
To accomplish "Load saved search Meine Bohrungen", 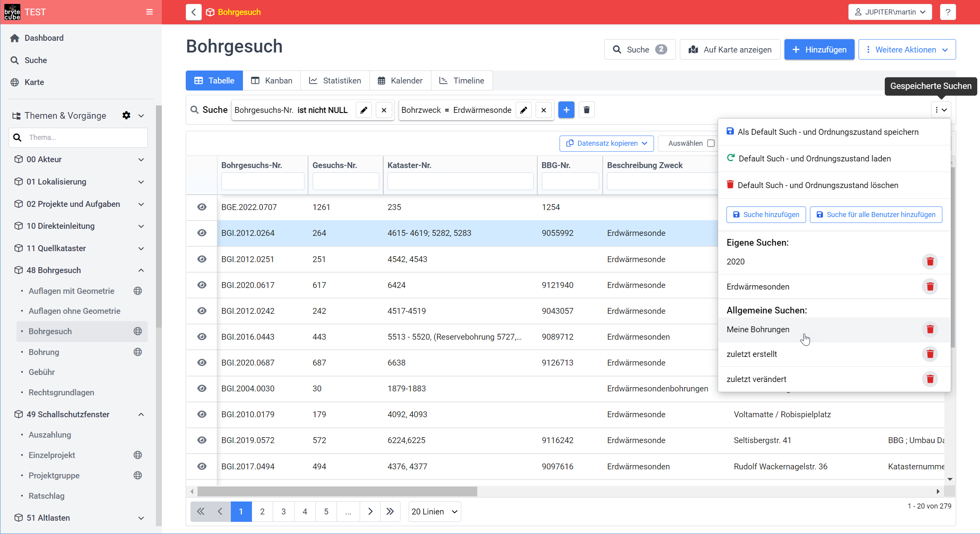I will 758,330.
